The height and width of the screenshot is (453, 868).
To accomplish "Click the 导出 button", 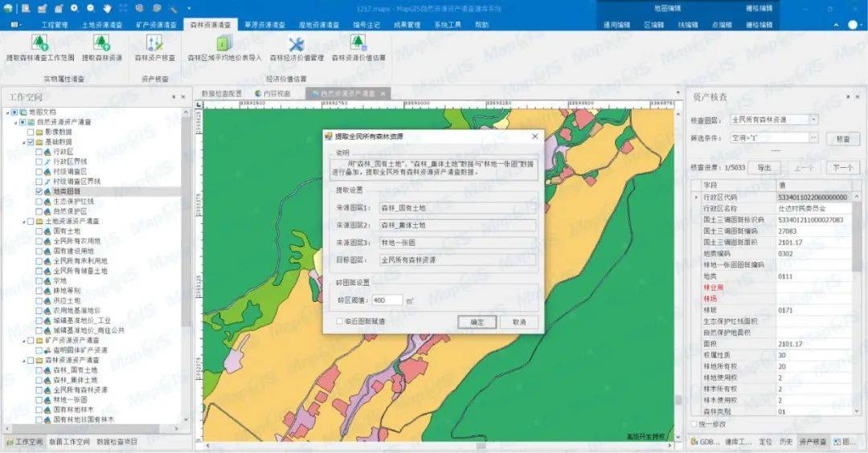I will (x=764, y=168).
